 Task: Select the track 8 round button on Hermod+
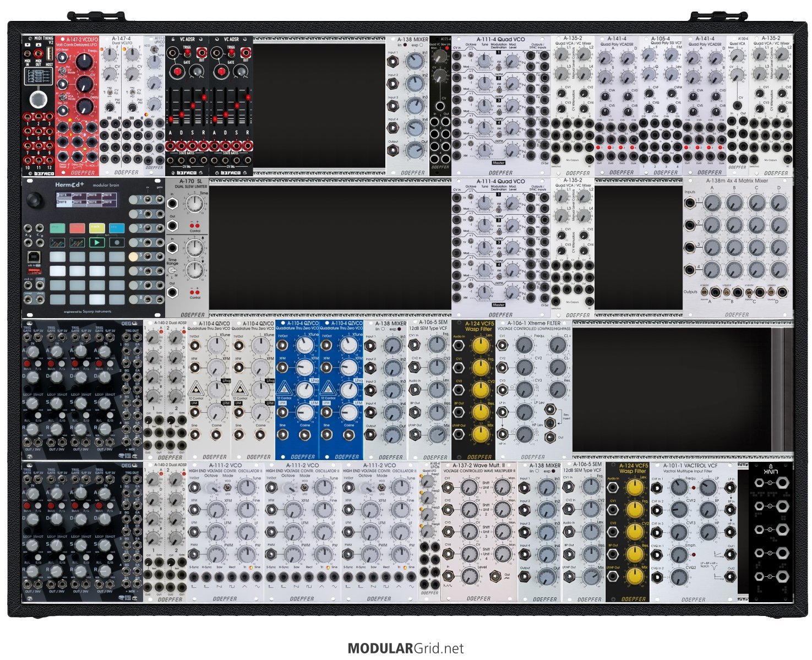click(134, 299)
